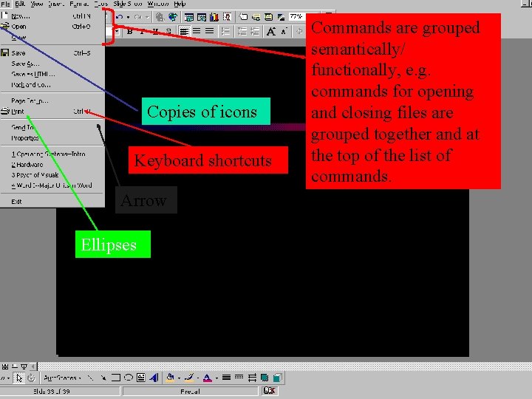
Task: Open the Zoom 77% combo box
Action: [297, 16]
